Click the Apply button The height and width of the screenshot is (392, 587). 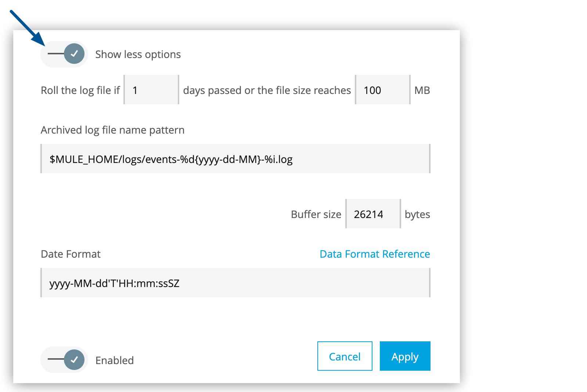pos(405,356)
